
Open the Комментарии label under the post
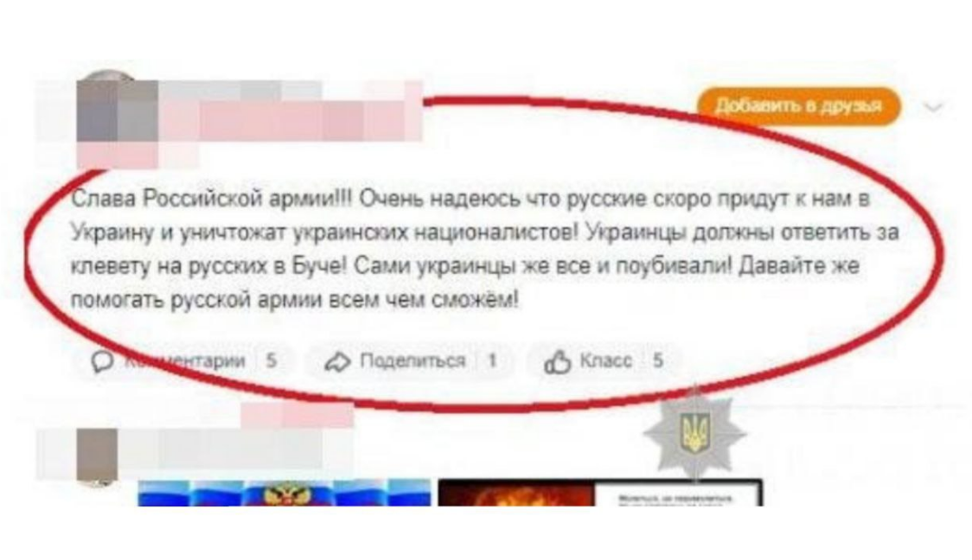click(x=185, y=360)
